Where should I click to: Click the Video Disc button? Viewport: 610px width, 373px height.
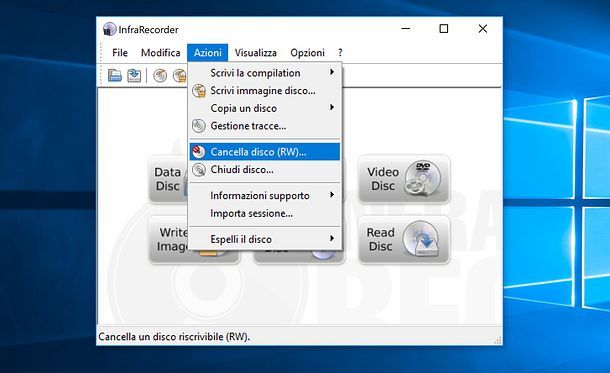(404, 179)
